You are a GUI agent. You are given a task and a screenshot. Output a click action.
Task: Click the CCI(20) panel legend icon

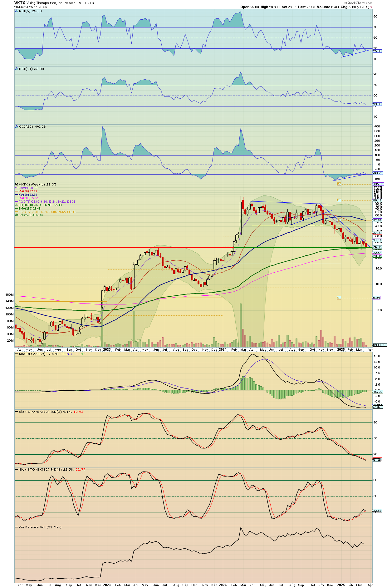tap(17, 126)
